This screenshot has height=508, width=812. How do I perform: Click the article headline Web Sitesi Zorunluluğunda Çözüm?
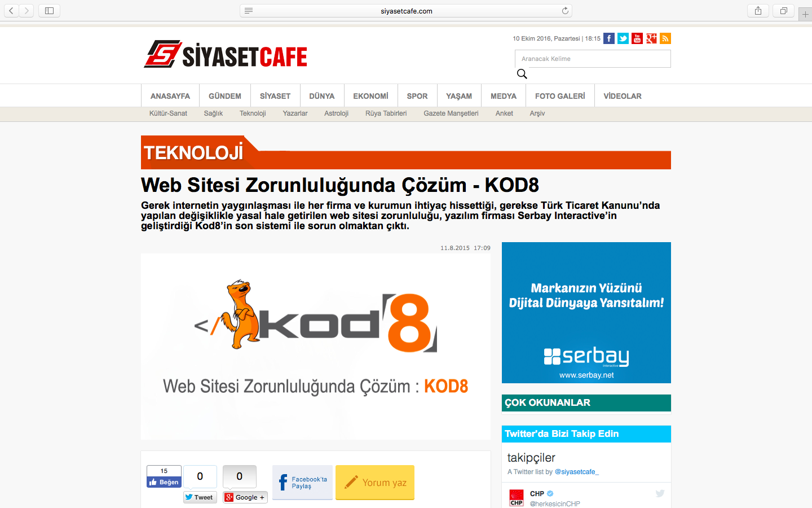[x=340, y=185]
